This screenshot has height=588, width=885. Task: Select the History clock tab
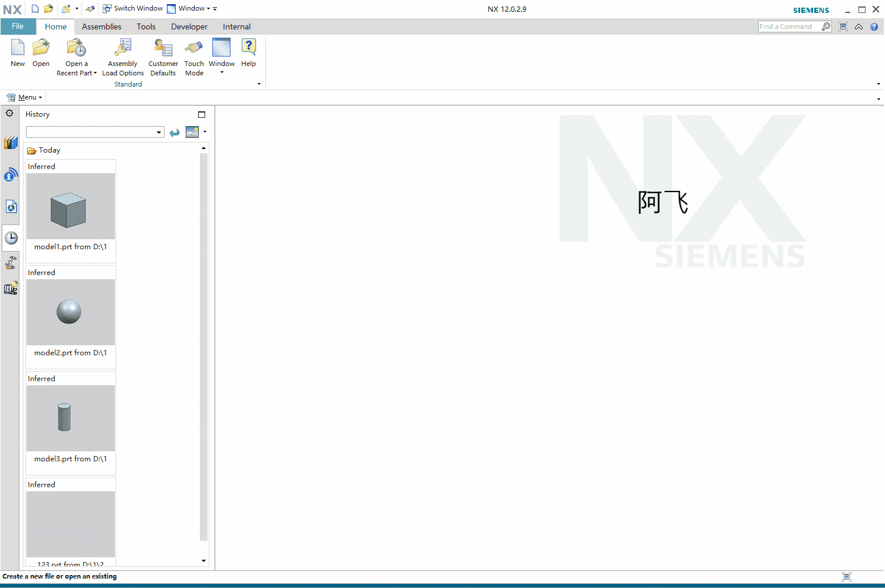click(11, 238)
